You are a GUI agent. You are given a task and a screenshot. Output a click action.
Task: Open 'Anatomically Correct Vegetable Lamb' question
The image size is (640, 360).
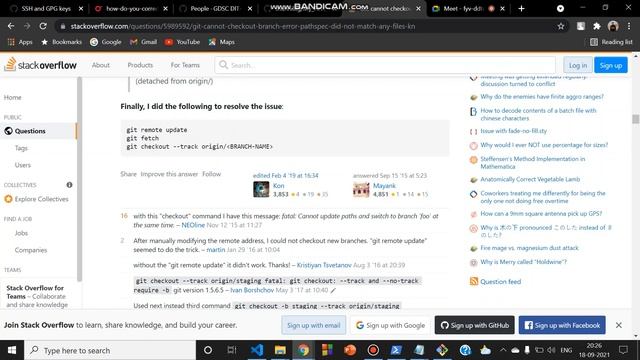(530, 179)
